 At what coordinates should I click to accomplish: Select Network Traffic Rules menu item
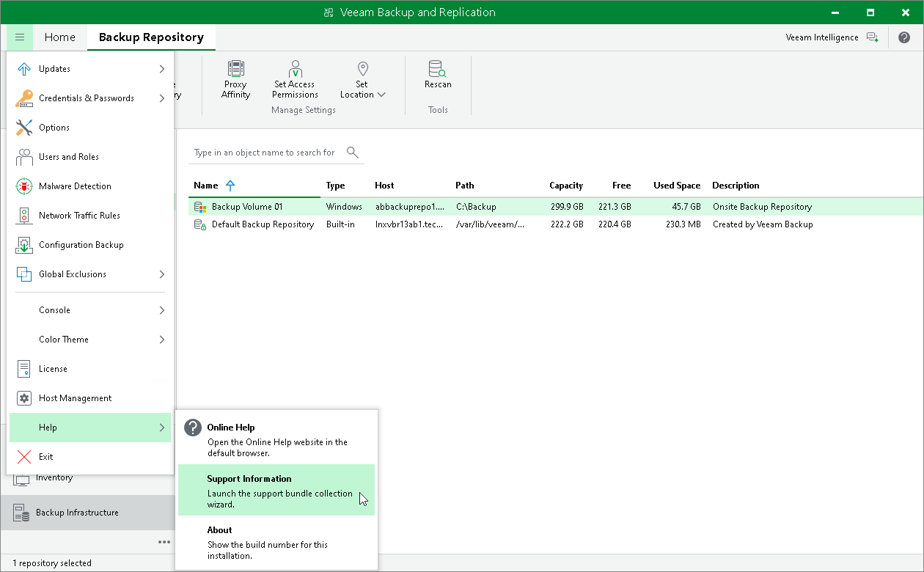(x=90, y=216)
